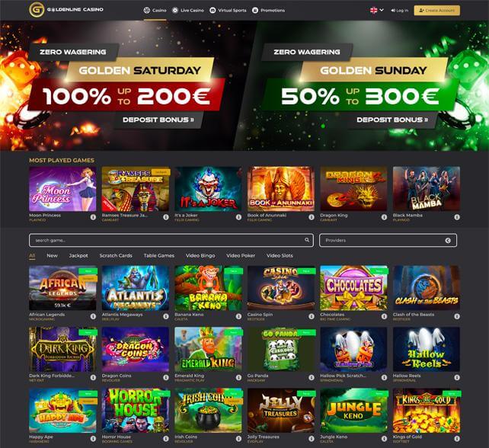
Task: Show info for It's a Joker
Action: [238, 217]
